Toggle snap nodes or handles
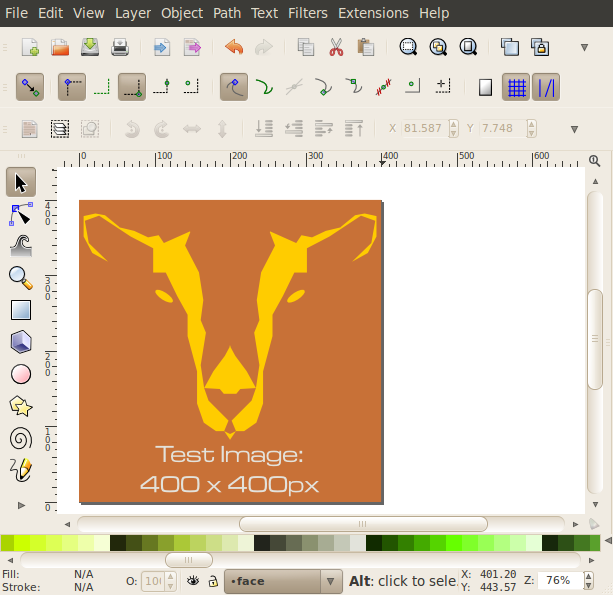Screen dimensions: 613x595 pos(234,87)
